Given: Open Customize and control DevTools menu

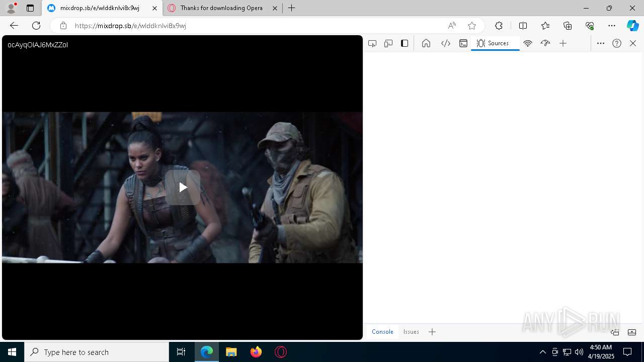Looking at the screenshot, I should click(x=601, y=43).
